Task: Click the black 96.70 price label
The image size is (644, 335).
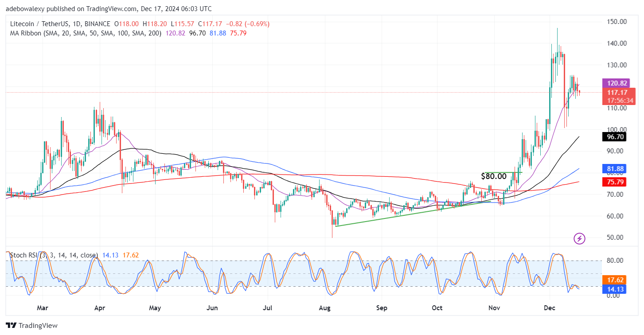Action: click(x=613, y=137)
